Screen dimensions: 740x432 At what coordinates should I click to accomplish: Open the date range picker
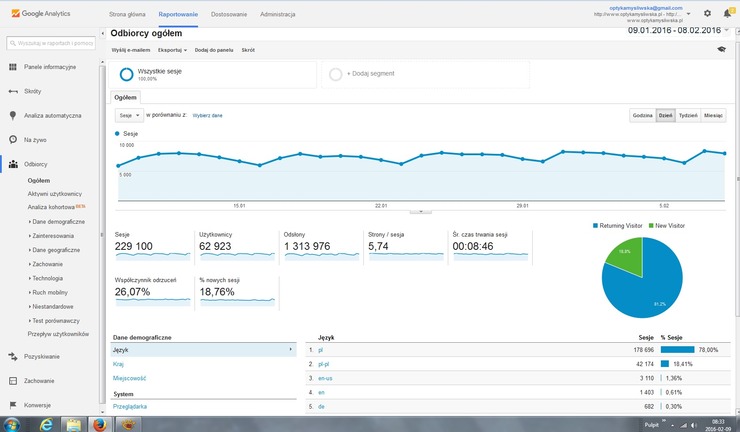(x=679, y=30)
